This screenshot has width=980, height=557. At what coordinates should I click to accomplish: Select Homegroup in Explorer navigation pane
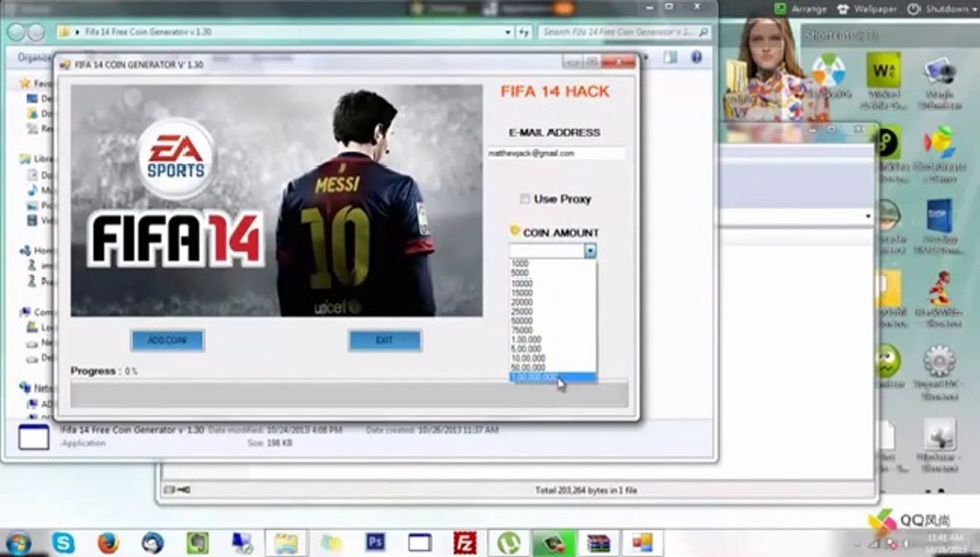click(38, 251)
